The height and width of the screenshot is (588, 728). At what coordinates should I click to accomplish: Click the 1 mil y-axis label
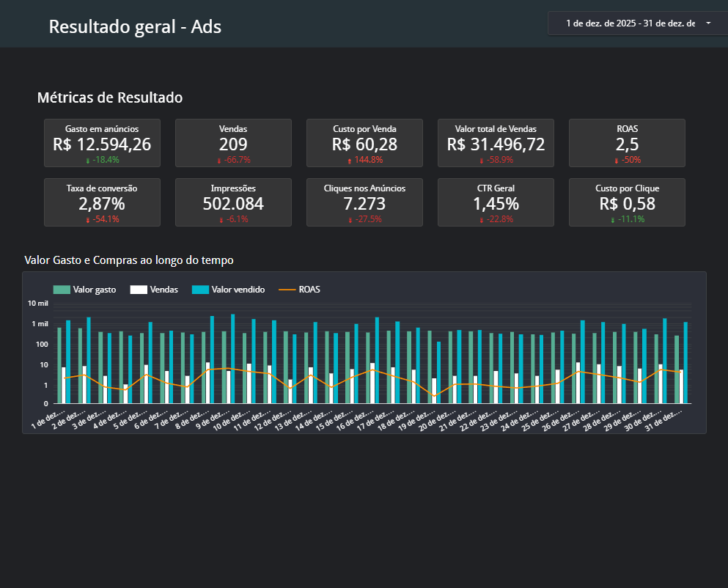(40, 324)
